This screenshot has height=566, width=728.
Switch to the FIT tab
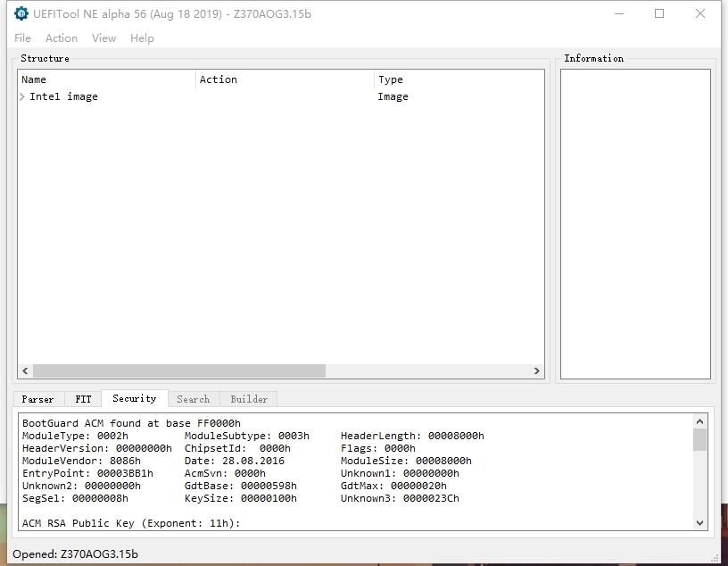(x=83, y=399)
